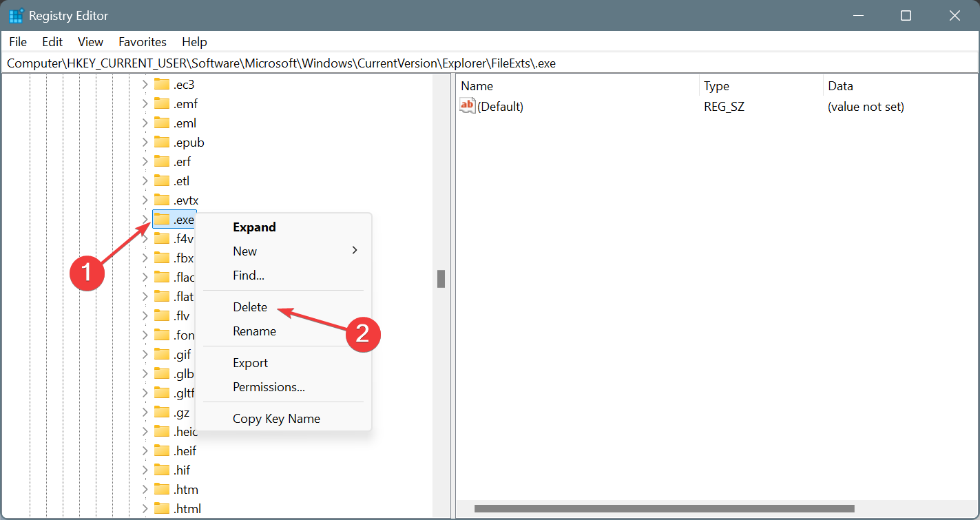Choose Delete in the context menu
The height and width of the screenshot is (520, 980).
click(x=283, y=306)
